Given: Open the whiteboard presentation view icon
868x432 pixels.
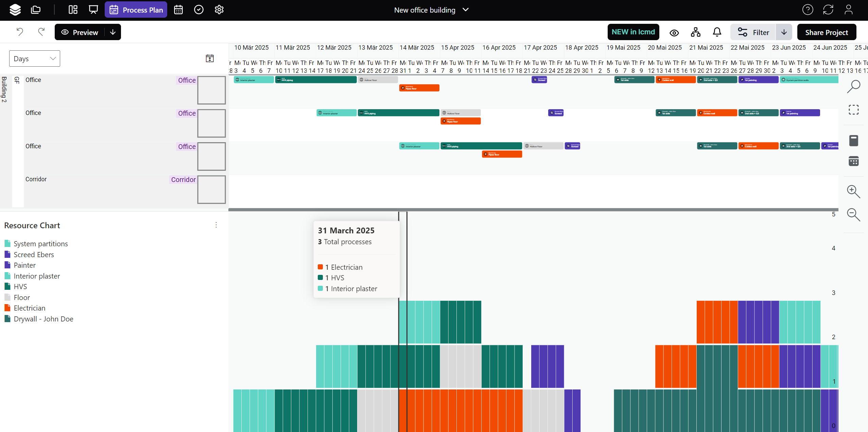Looking at the screenshot, I should [x=92, y=10].
